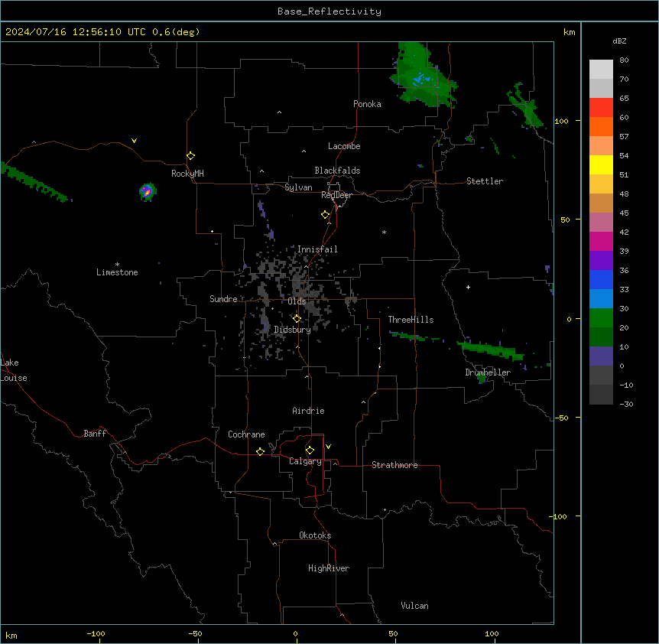The height and width of the screenshot is (644, 659).
Task: Click the dBZ legend heading
Action: [619, 41]
